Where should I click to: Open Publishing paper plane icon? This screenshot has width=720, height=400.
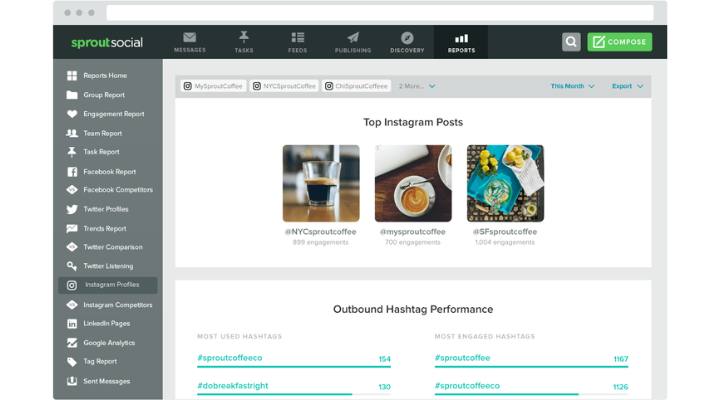pyautogui.click(x=353, y=38)
